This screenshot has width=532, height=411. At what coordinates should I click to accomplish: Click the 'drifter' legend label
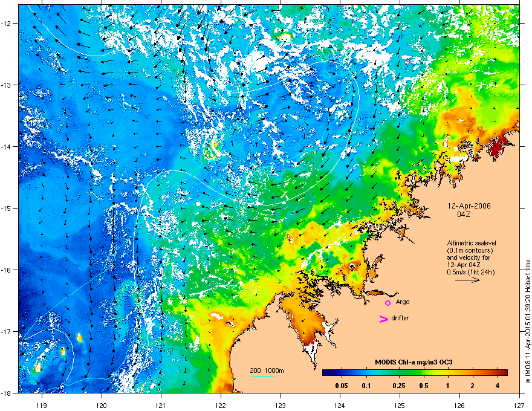point(400,318)
